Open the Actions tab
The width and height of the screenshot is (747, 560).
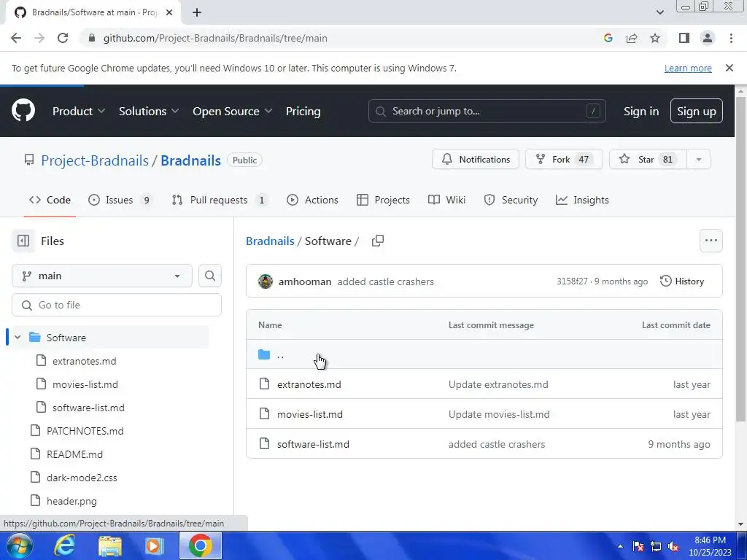point(312,200)
